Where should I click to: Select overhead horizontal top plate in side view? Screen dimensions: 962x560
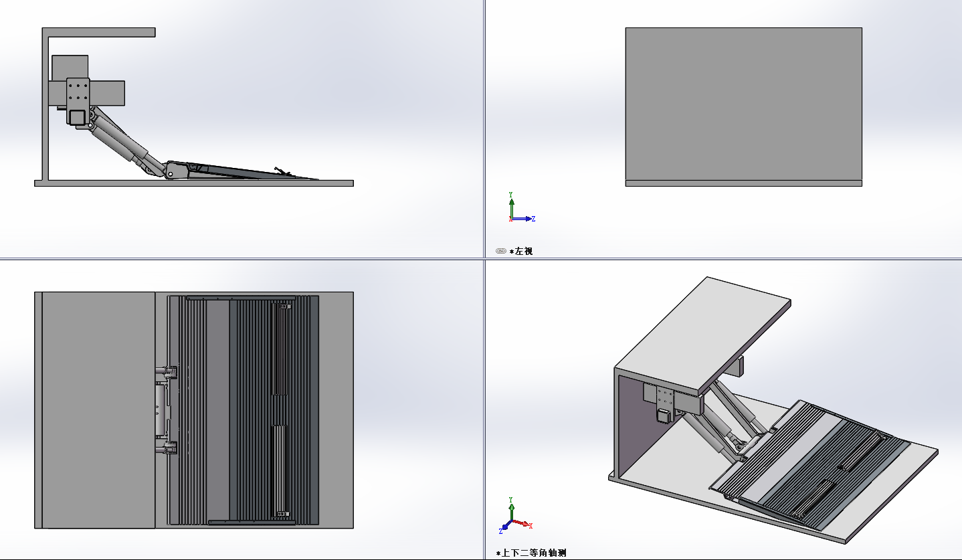[100, 32]
